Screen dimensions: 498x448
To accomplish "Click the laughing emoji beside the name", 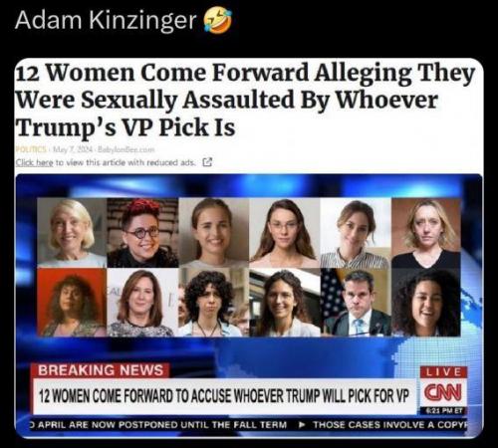I will [218, 21].
